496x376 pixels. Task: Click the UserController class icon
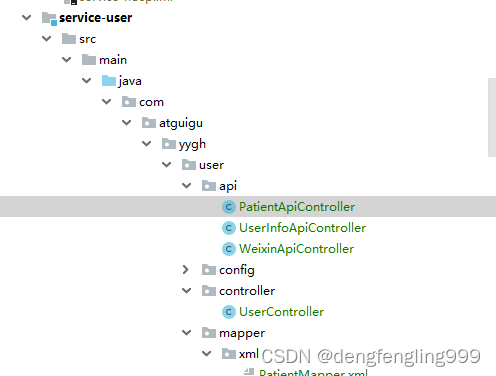[229, 312]
